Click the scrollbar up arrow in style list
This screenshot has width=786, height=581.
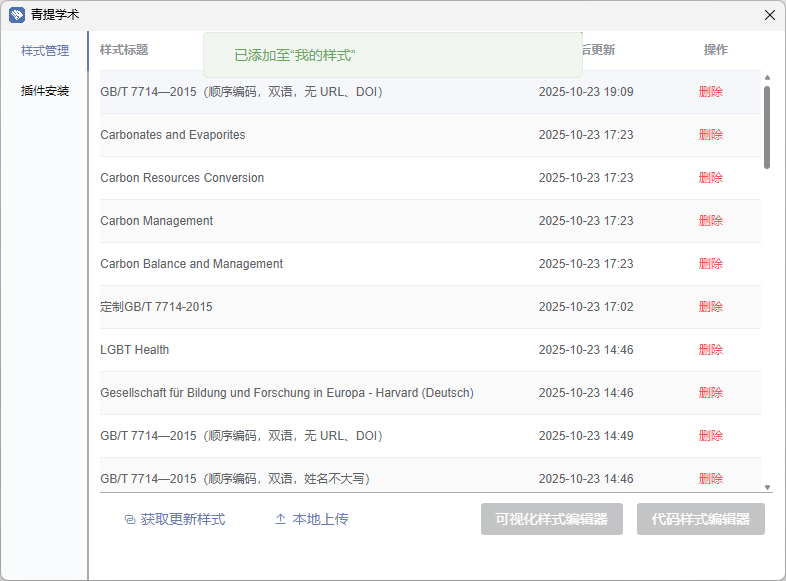[767, 77]
